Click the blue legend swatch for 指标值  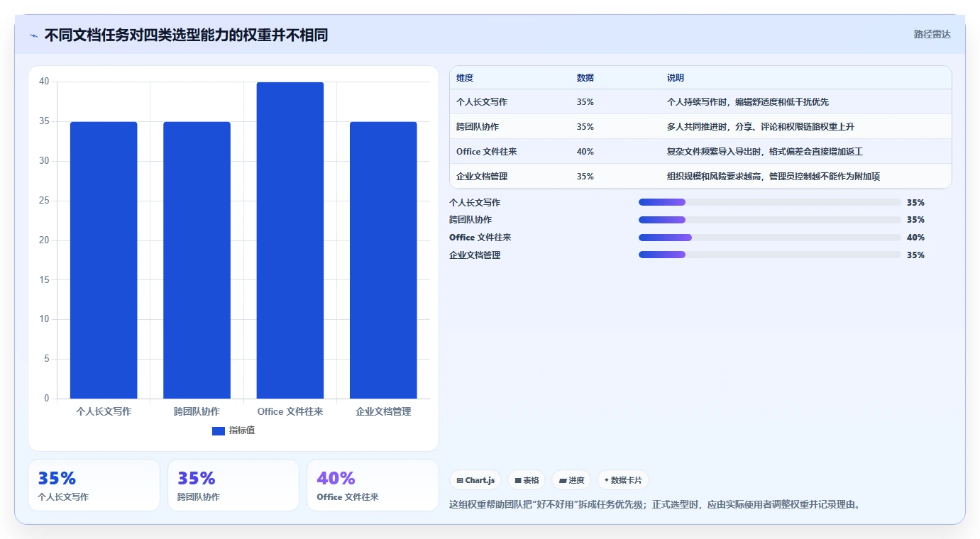point(219,430)
